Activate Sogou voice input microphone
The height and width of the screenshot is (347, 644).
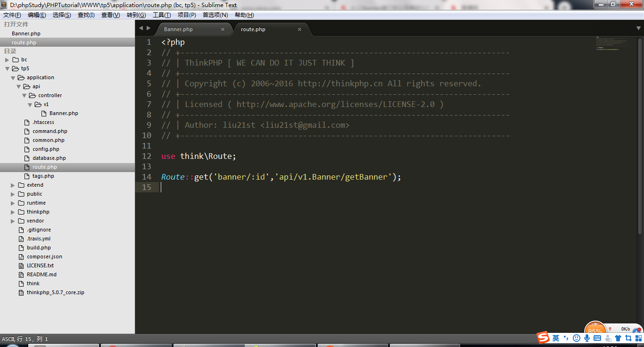pyautogui.click(x=587, y=338)
